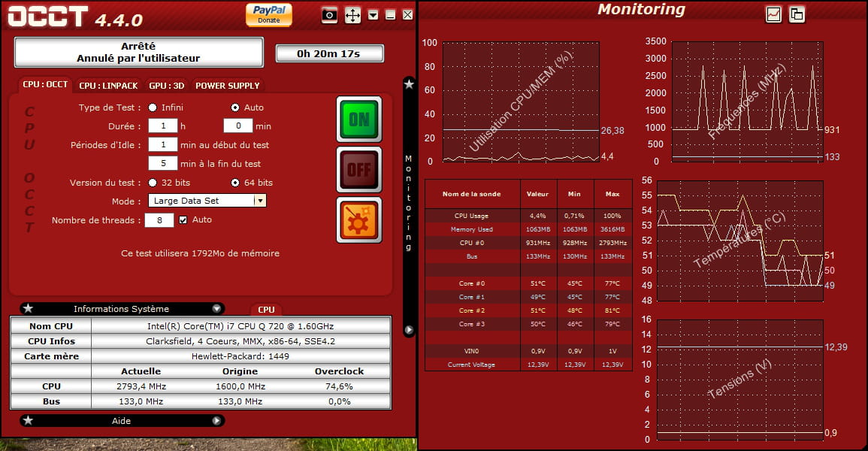Select the Auto test type radio button
Screen dimensions: 868x451
[x=235, y=107]
